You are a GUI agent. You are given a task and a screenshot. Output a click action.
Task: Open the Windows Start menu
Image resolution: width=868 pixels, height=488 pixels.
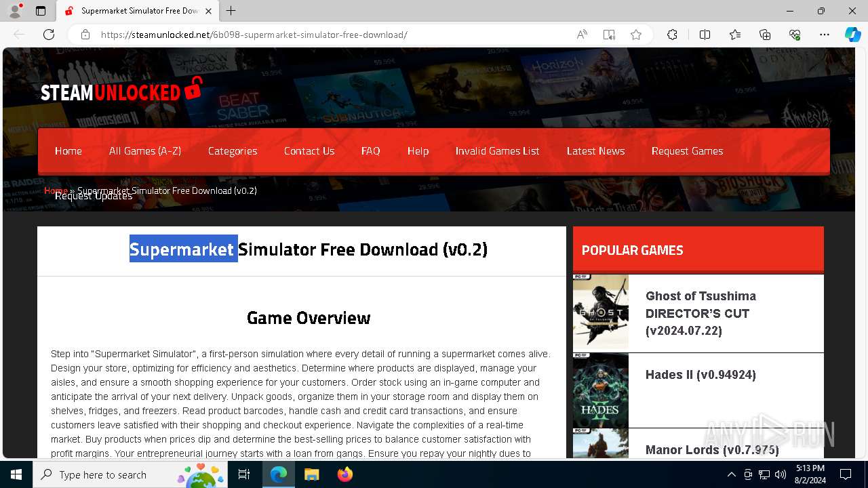pos(16,474)
